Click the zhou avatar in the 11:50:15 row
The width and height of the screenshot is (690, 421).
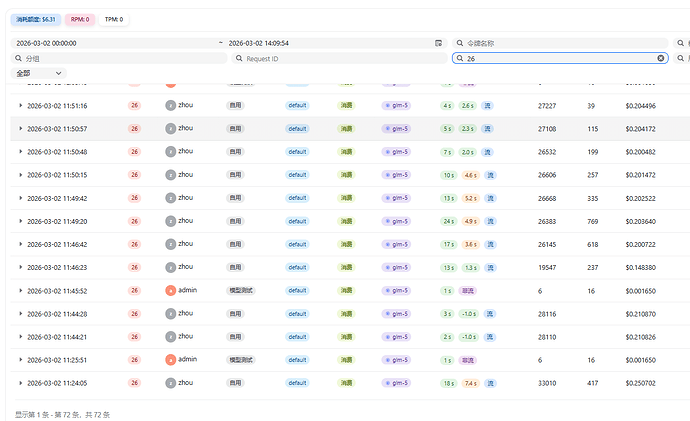pos(170,175)
